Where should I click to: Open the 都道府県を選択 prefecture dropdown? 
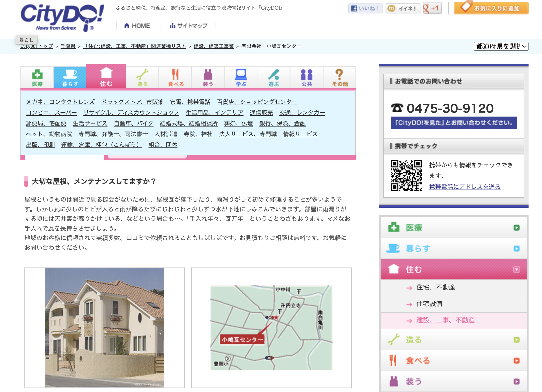click(x=501, y=46)
